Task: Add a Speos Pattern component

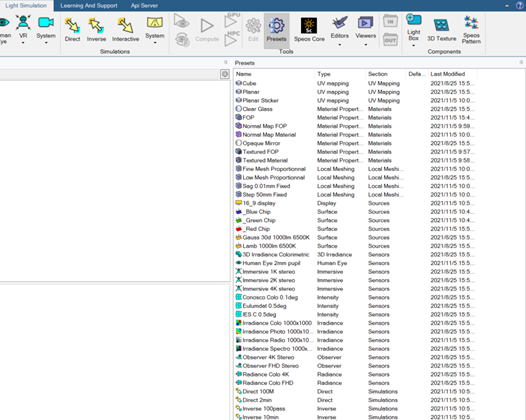Action: tap(471, 30)
